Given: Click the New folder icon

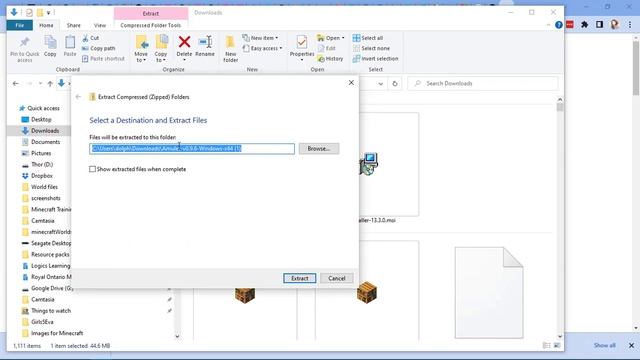Looking at the screenshot, I should point(230,42).
